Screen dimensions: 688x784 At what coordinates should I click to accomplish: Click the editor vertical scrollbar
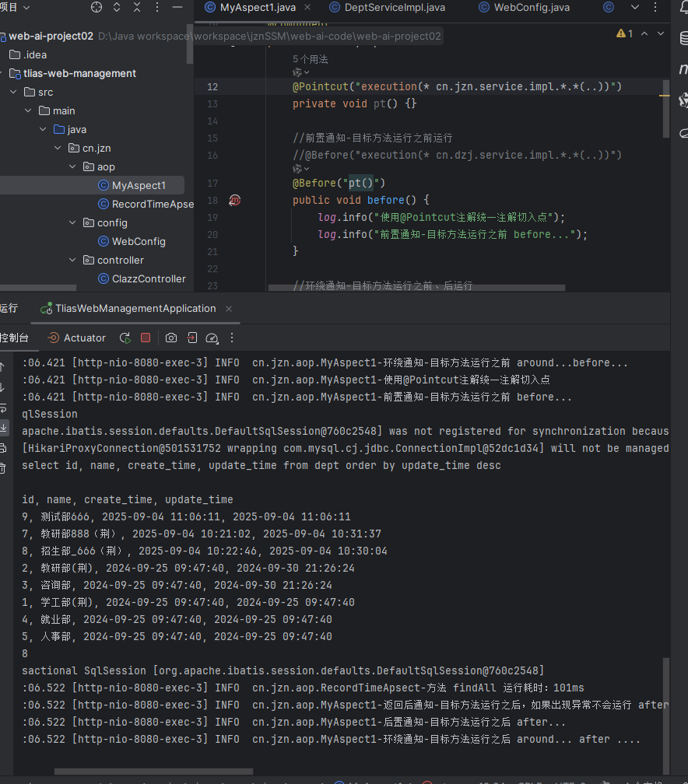666,109
